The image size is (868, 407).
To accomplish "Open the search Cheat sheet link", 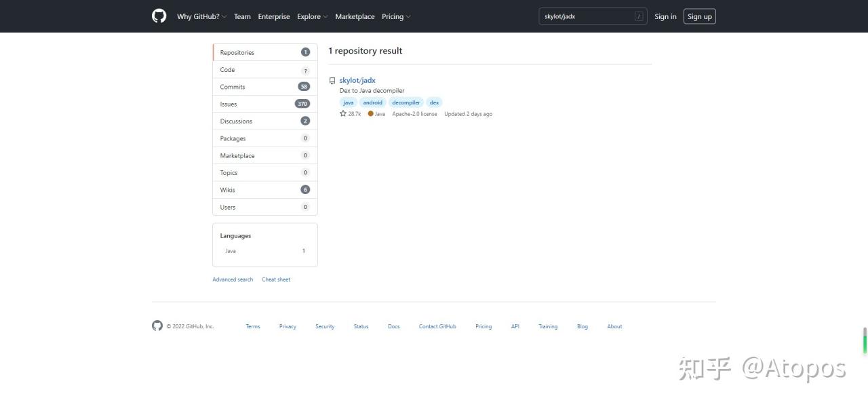I will 276,279.
